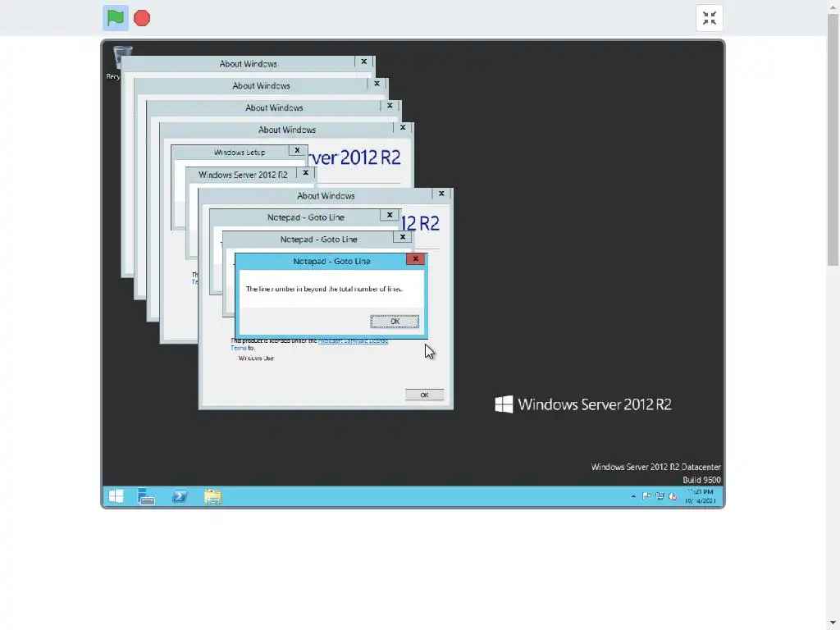Viewport: 840px width, 630px height.
Task: Open the Windows Start button on the taskbar
Action: [116, 496]
